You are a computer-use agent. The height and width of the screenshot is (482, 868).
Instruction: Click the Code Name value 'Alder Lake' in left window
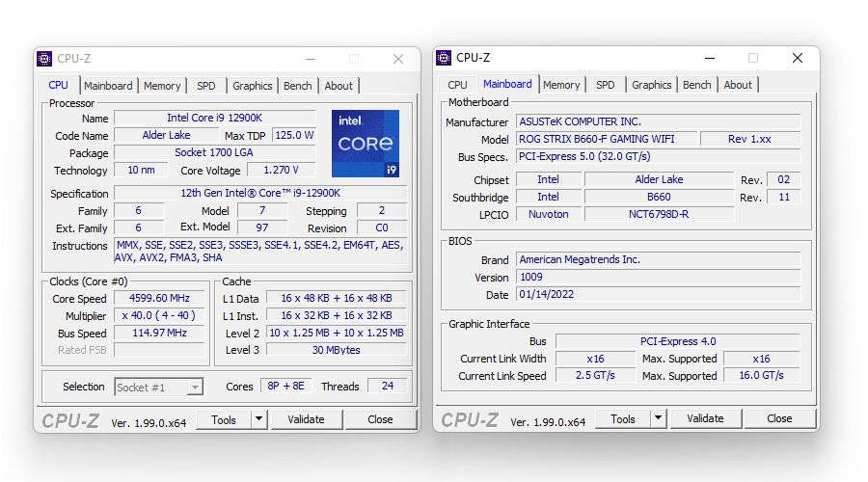[166, 135]
